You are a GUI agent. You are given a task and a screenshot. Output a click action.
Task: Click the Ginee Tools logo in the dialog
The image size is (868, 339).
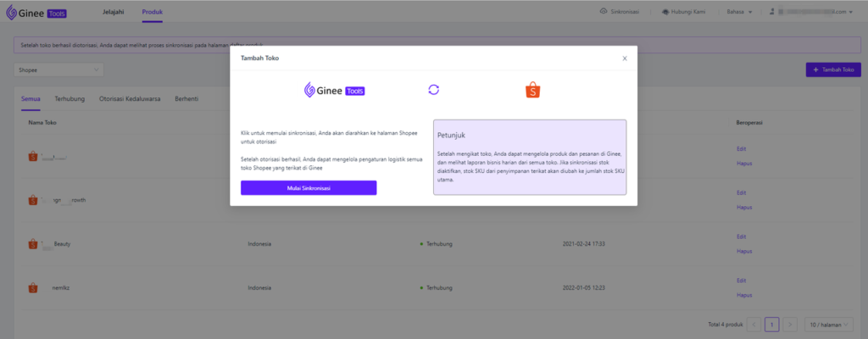pyautogui.click(x=334, y=91)
